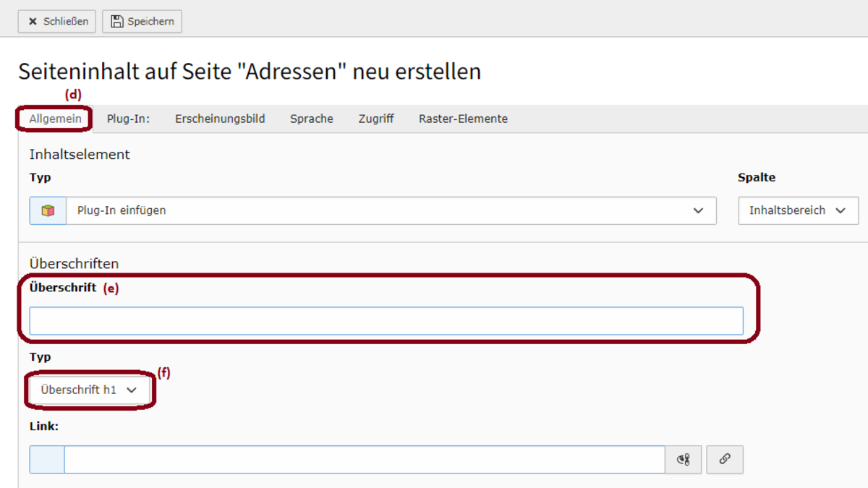Switch to the Allgemein tab

56,119
